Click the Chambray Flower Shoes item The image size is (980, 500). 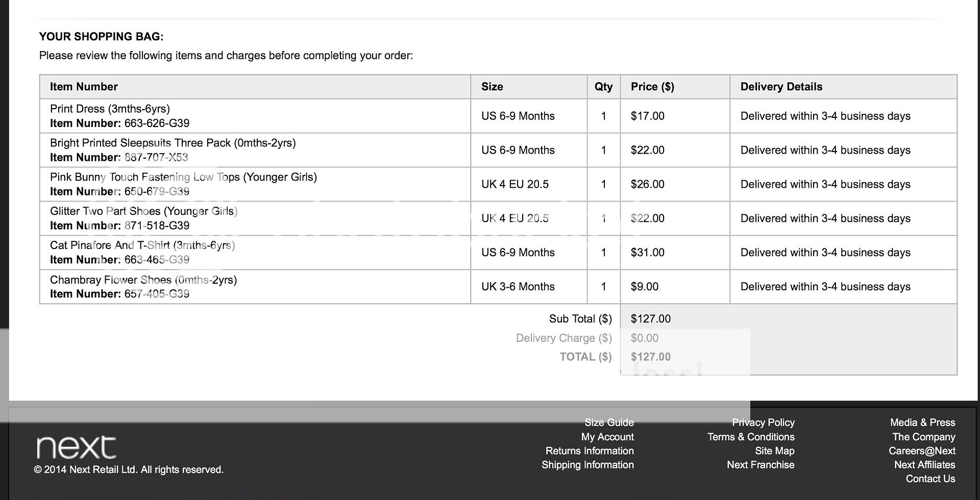click(143, 280)
